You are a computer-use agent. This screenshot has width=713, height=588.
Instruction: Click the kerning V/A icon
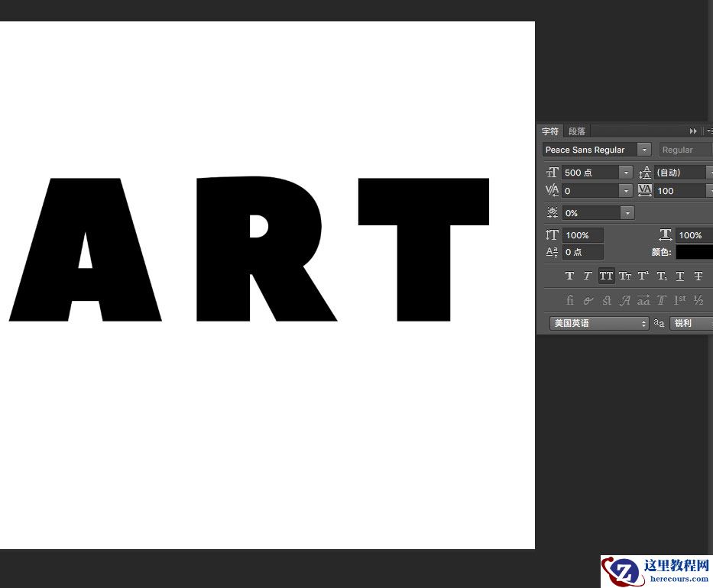click(x=552, y=190)
